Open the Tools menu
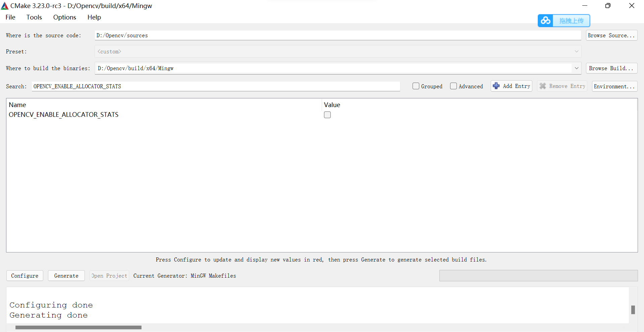This screenshot has width=644, height=332. tap(34, 17)
